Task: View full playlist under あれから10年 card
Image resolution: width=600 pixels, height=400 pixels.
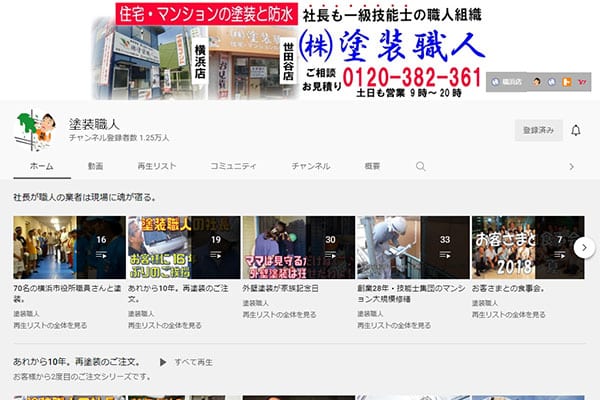Action: (165, 325)
